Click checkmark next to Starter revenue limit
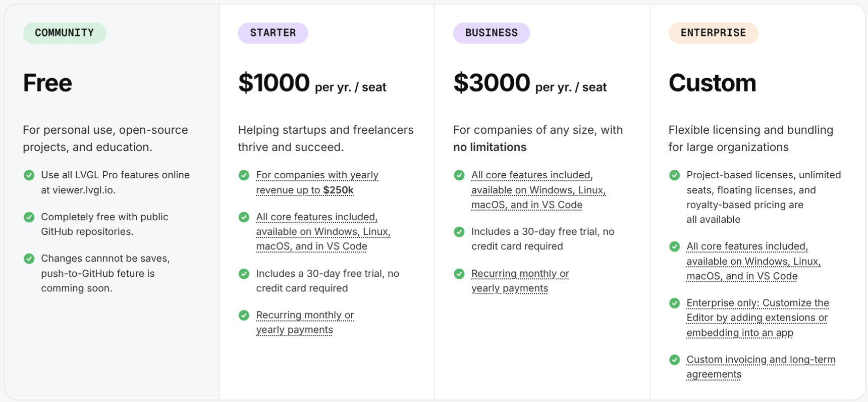Screen dimensions: 868x402 click(x=244, y=175)
